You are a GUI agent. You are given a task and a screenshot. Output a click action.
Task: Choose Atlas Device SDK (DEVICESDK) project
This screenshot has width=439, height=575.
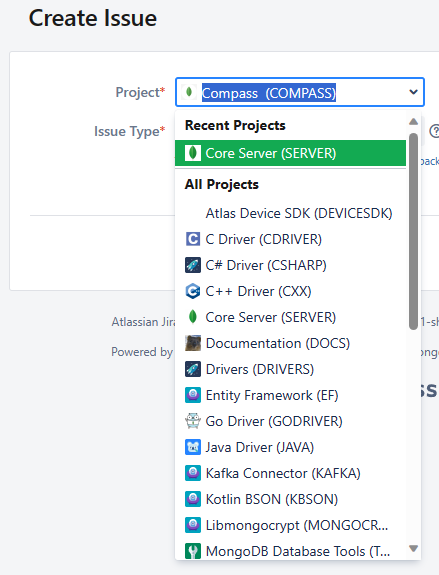(x=290, y=213)
